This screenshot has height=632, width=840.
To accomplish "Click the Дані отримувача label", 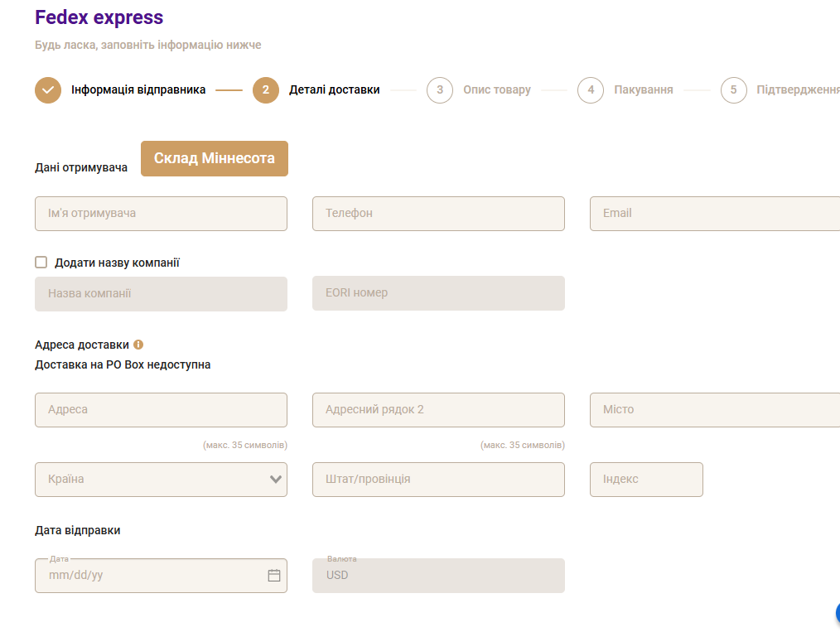I will pyautogui.click(x=81, y=167).
